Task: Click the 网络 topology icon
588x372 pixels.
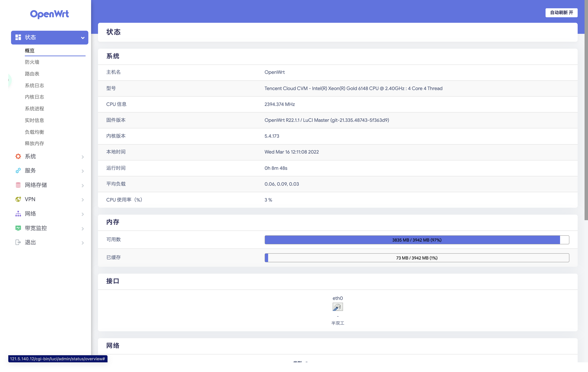Action: [x=18, y=214]
